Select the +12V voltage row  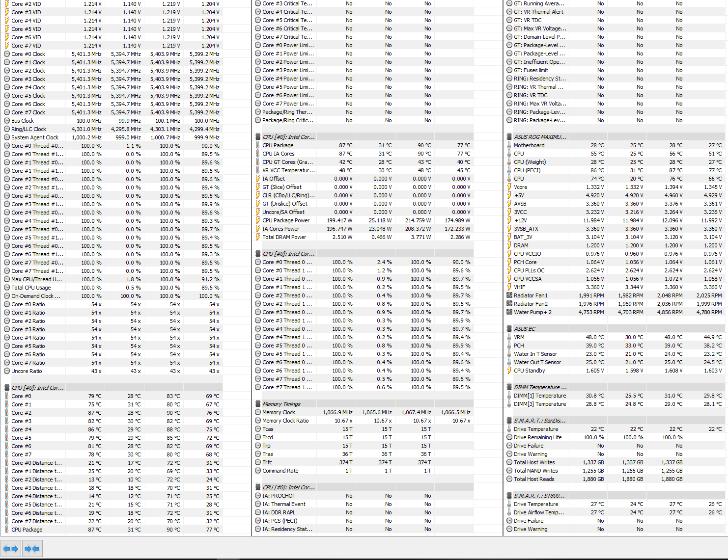point(615,220)
